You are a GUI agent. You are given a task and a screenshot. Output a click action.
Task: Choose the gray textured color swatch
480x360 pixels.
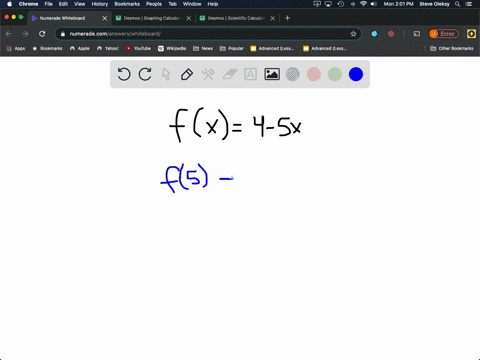[x=293, y=74]
